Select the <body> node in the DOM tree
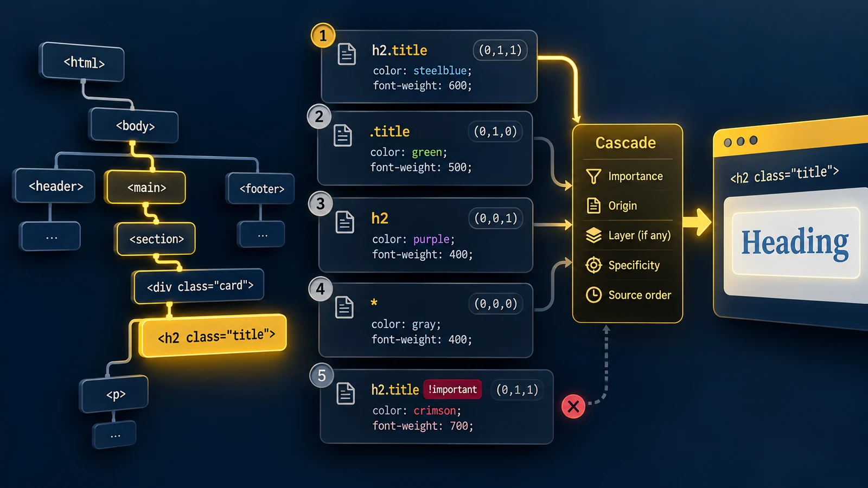Viewport: 868px width, 488px height. coord(135,126)
